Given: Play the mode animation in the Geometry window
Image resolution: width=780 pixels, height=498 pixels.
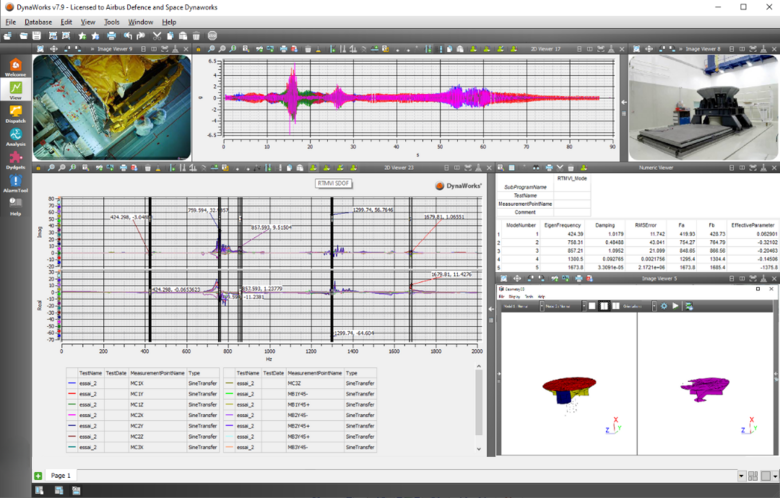Looking at the screenshot, I should [x=676, y=306].
